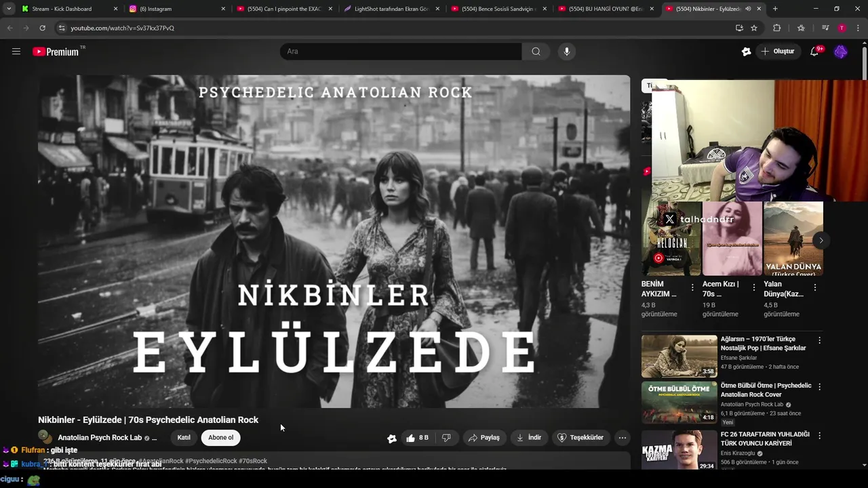This screenshot has height=488, width=868.
Task: Click the Teşekkürler thanks button
Action: [x=580, y=438]
